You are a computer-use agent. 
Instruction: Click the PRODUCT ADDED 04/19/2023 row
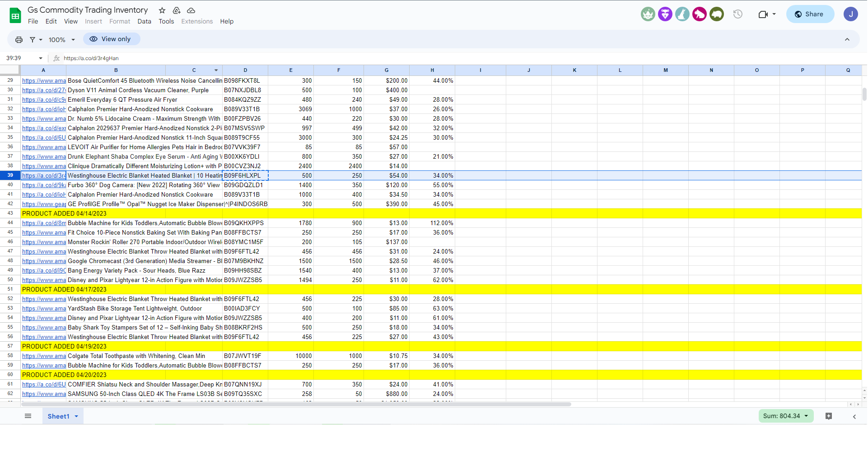coord(441,346)
